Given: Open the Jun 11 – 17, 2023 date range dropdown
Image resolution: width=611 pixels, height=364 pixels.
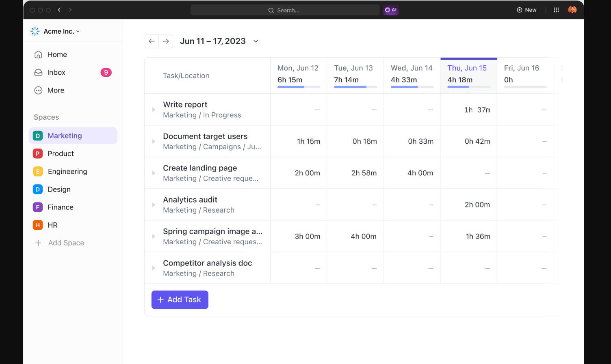Looking at the screenshot, I should click(219, 41).
